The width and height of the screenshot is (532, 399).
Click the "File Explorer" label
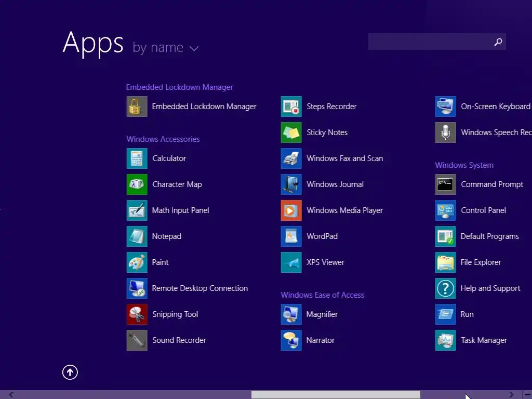click(x=481, y=262)
